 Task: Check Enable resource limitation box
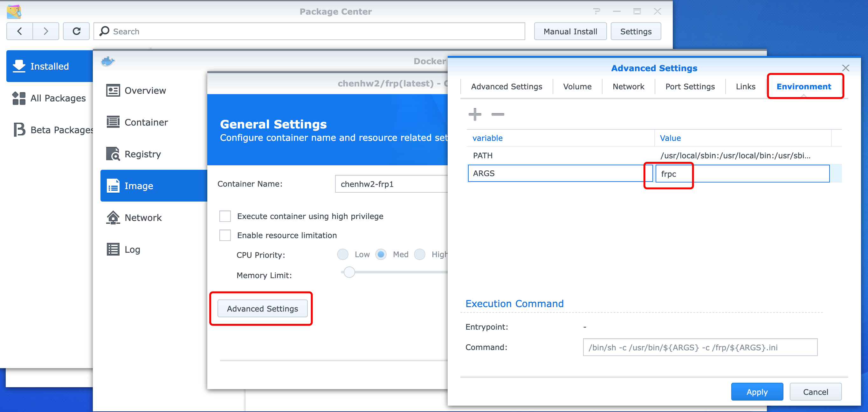click(x=225, y=235)
